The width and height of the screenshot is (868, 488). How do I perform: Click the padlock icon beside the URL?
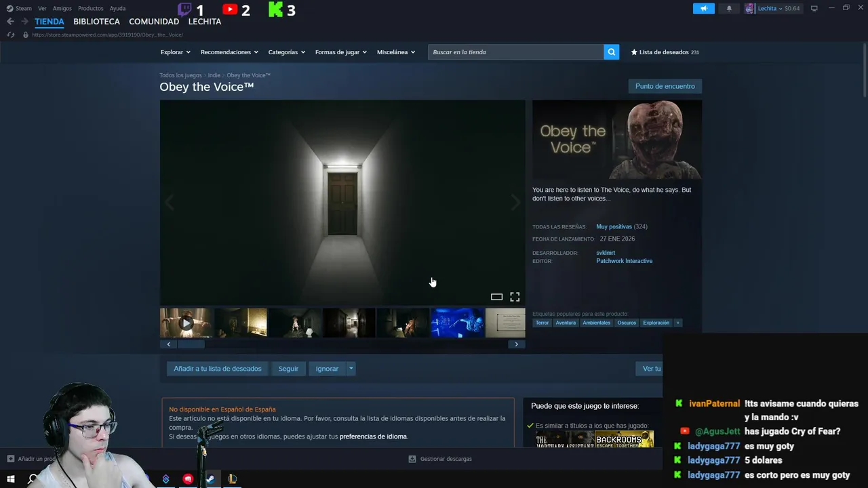[x=26, y=35]
